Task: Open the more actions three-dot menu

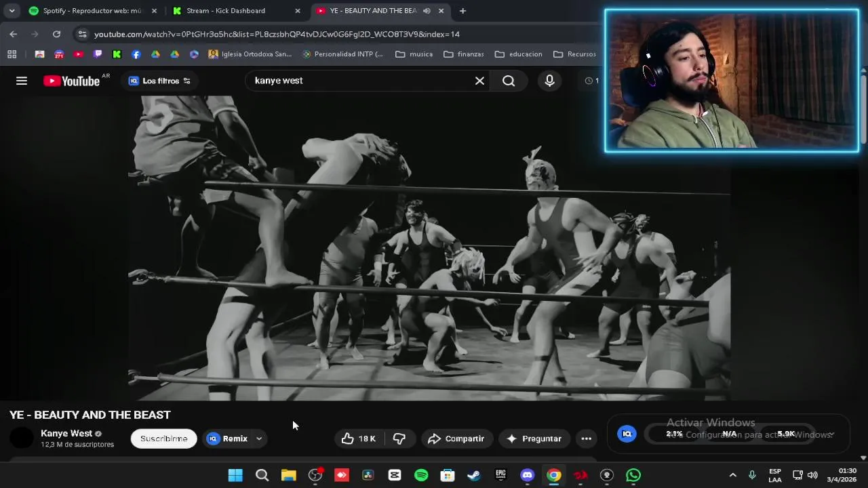Action: (x=587, y=439)
